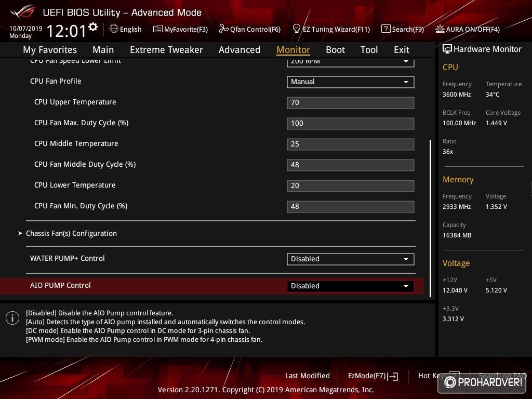
Task: Click Core Voltage value 1.449 V
Action: pyautogui.click(x=496, y=123)
